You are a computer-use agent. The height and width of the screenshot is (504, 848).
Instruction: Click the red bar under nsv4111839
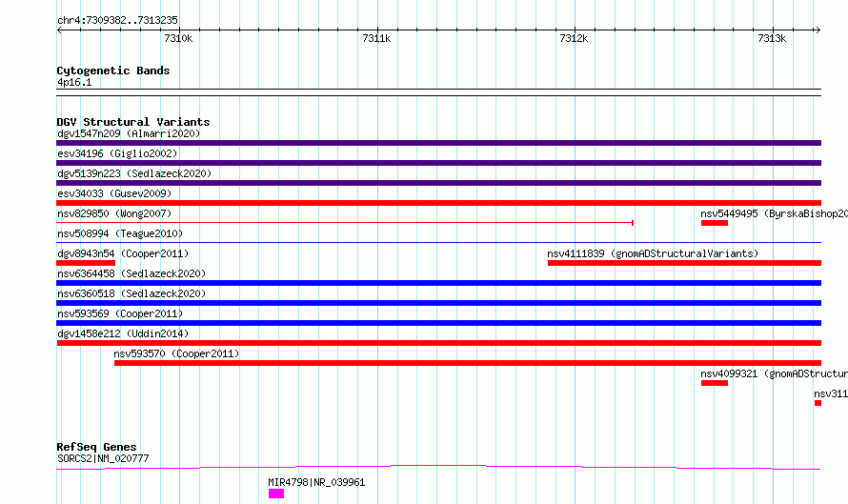pyautogui.click(x=685, y=263)
